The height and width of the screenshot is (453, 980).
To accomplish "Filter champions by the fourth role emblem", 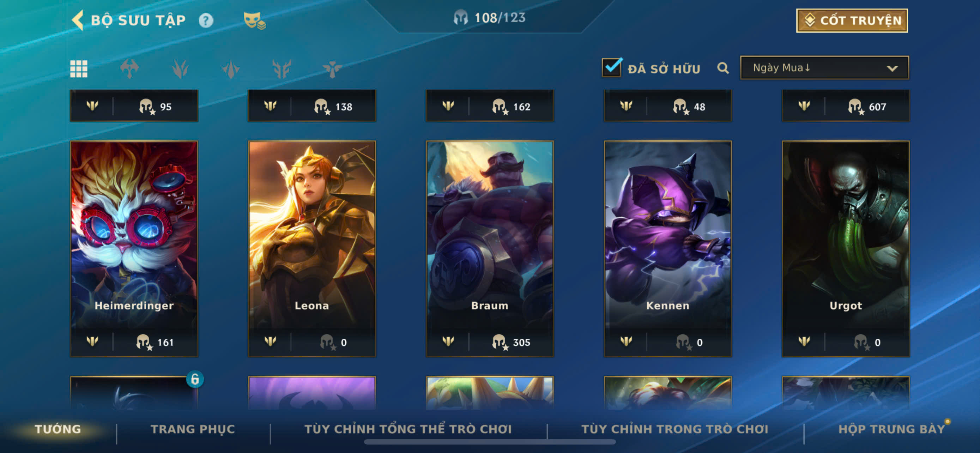I will click(282, 69).
